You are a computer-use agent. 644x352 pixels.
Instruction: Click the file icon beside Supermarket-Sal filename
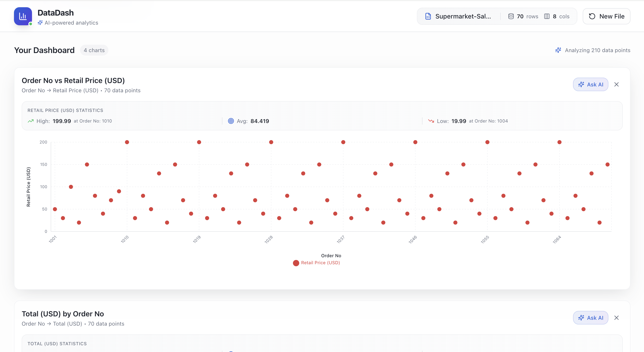(428, 16)
